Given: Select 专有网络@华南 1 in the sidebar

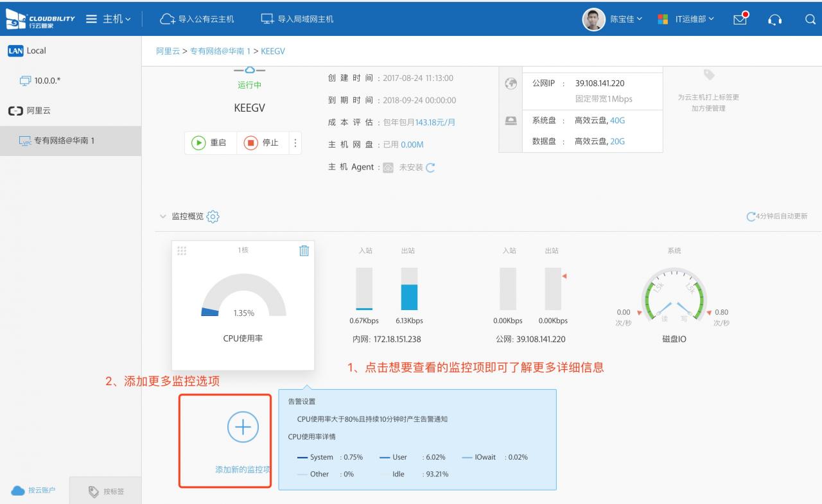Looking at the screenshot, I should pos(64,141).
